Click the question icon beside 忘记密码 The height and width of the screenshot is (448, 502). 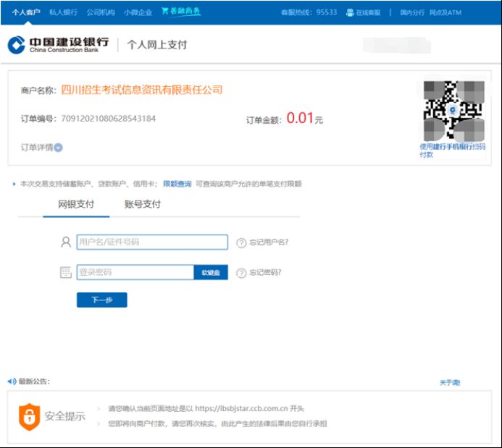click(x=241, y=273)
